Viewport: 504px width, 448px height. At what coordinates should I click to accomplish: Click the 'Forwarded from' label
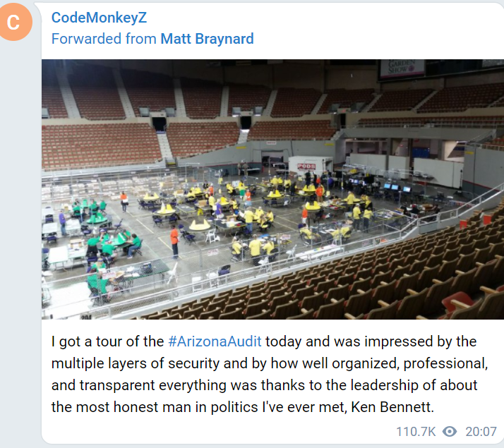[x=104, y=39]
